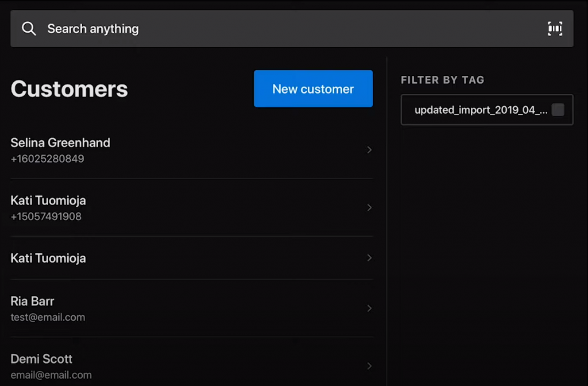Tick the updated_import_2019_04 tag checkbox
This screenshot has width=588, height=386.
(x=558, y=110)
